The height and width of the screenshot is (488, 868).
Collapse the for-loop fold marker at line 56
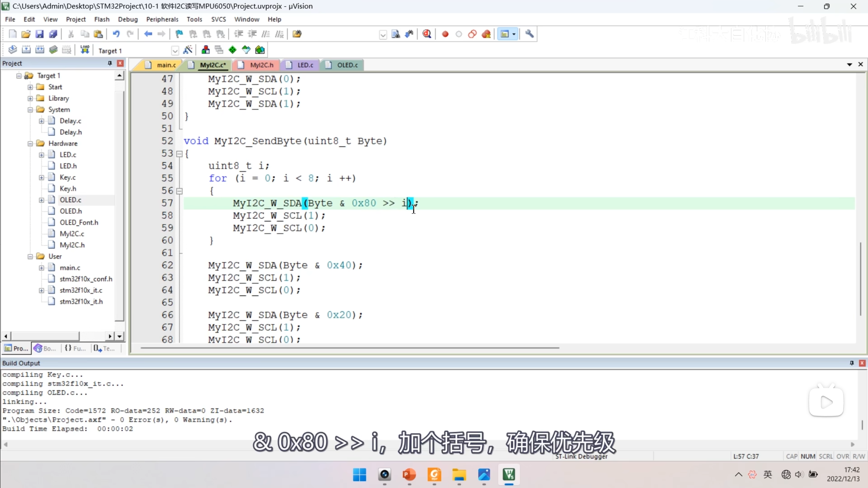point(179,191)
